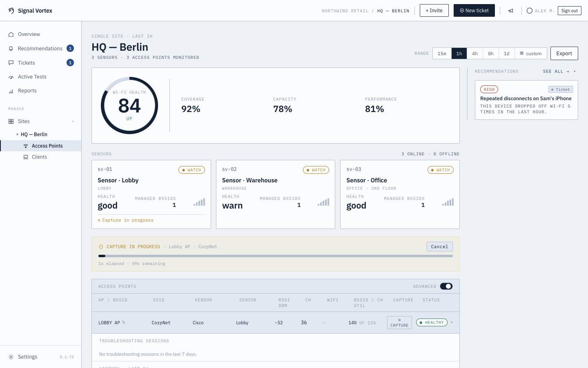
Task: Click the Active Tests gauge icon
Action: [x=11, y=77]
